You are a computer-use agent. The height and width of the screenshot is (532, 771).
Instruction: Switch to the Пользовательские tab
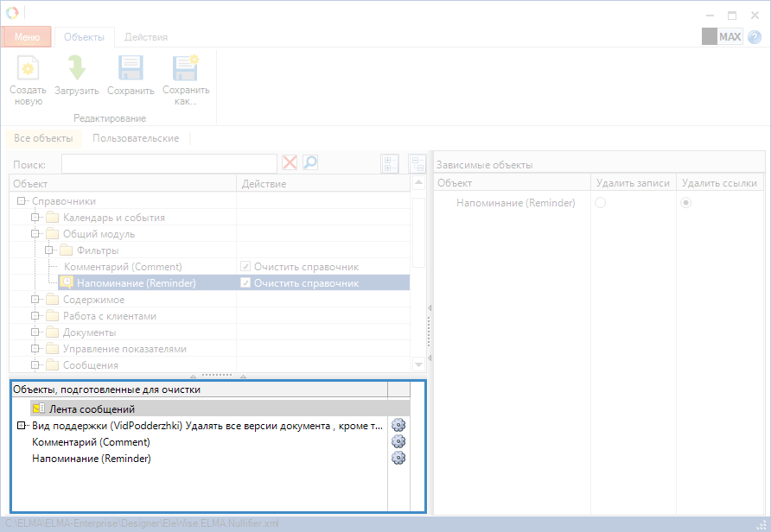point(136,138)
